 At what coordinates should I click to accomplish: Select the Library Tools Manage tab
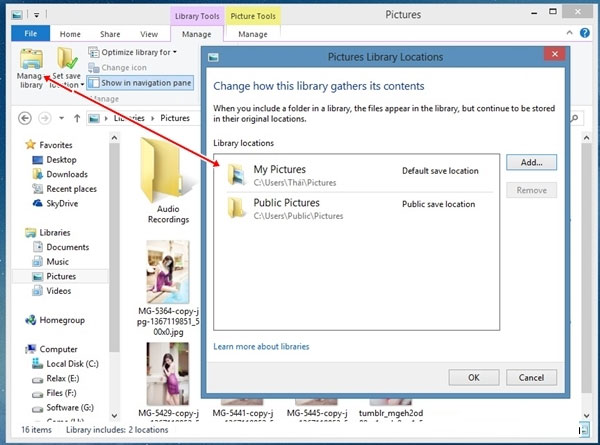(197, 34)
